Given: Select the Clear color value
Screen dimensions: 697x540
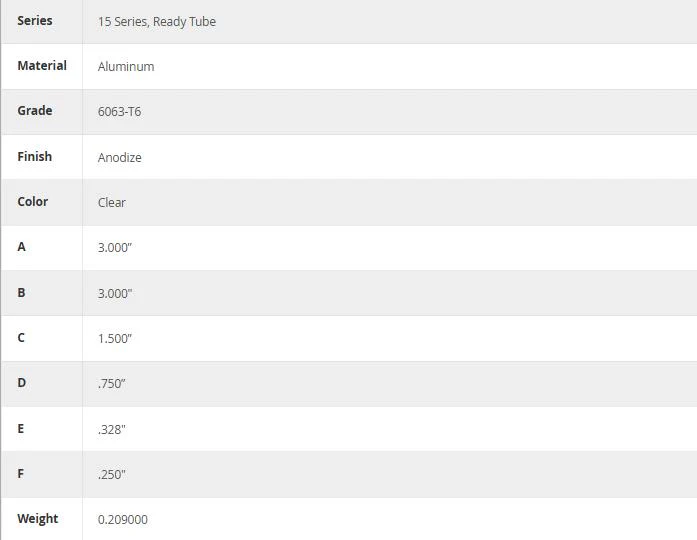Looking at the screenshot, I should point(112,202).
